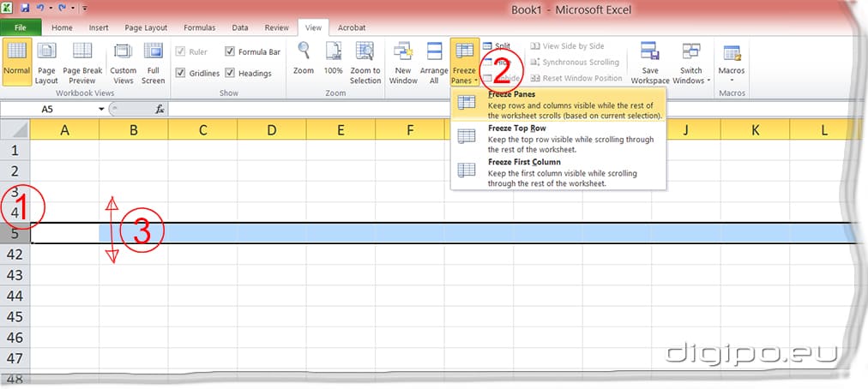Open a New Window
The width and height of the screenshot is (868, 389).
click(404, 63)
